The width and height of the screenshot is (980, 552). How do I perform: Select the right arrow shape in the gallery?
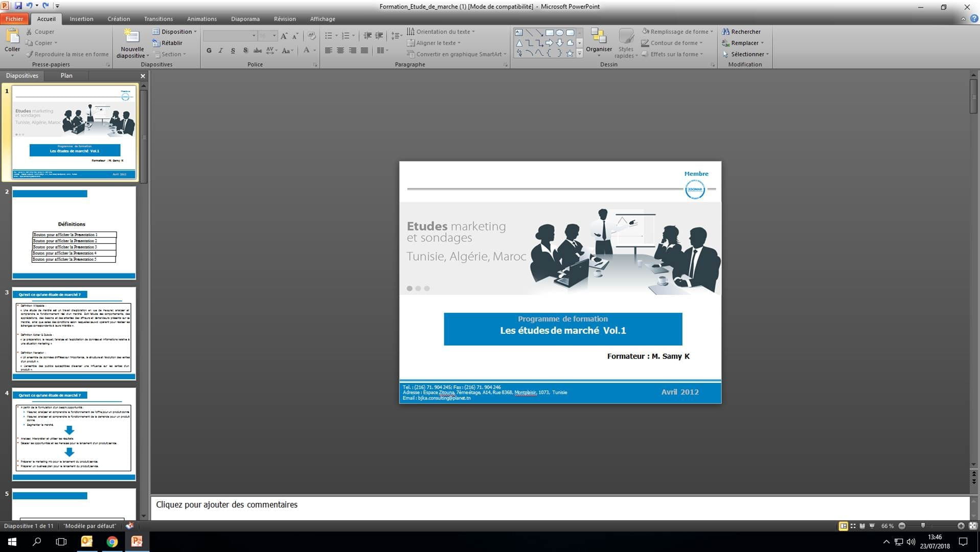coord(550,43)
